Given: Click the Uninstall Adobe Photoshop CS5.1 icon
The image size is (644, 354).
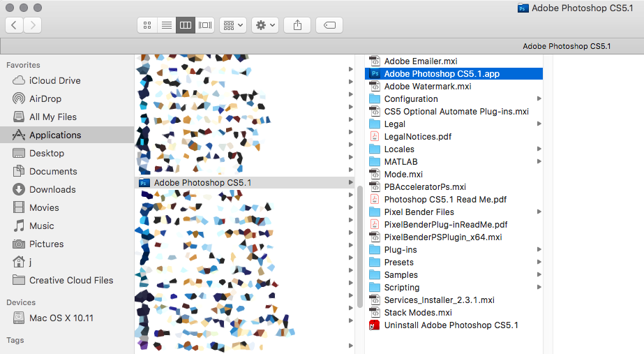Looking at the screenshot, I should (375, 325).
